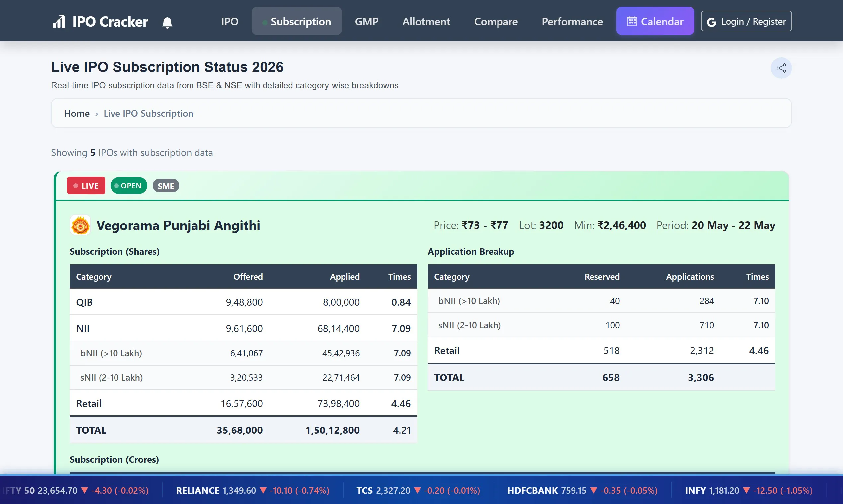Click the Vegorama Punjabi Angithi company logo

(x=80, y=225)
